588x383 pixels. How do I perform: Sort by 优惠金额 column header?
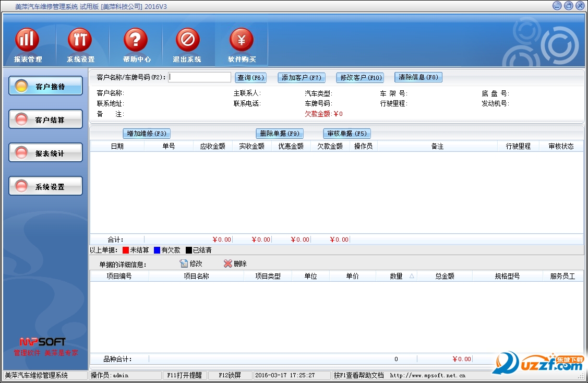pyautogui.click(x=291, y=146)
